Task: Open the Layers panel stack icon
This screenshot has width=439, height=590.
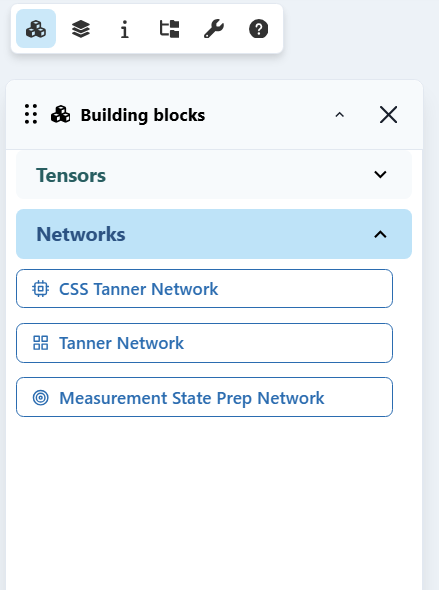Action: tap(81, 29)
